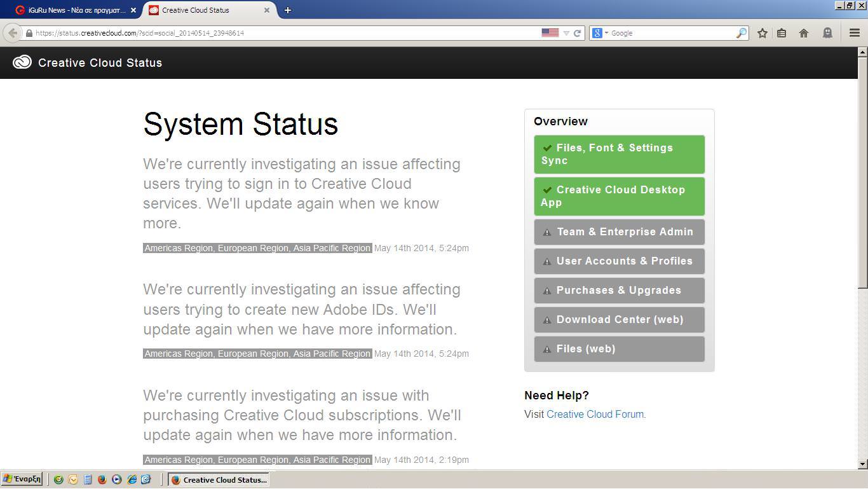Click the Team & Enterprise Admin status
The width and height of the screenshot is (868, 489).
619,232
